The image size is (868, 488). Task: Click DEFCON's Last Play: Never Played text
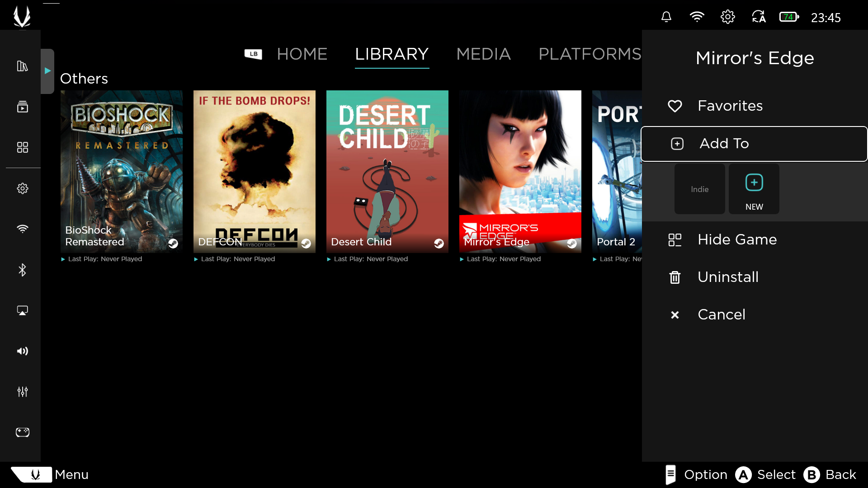(x=238, y=259)
